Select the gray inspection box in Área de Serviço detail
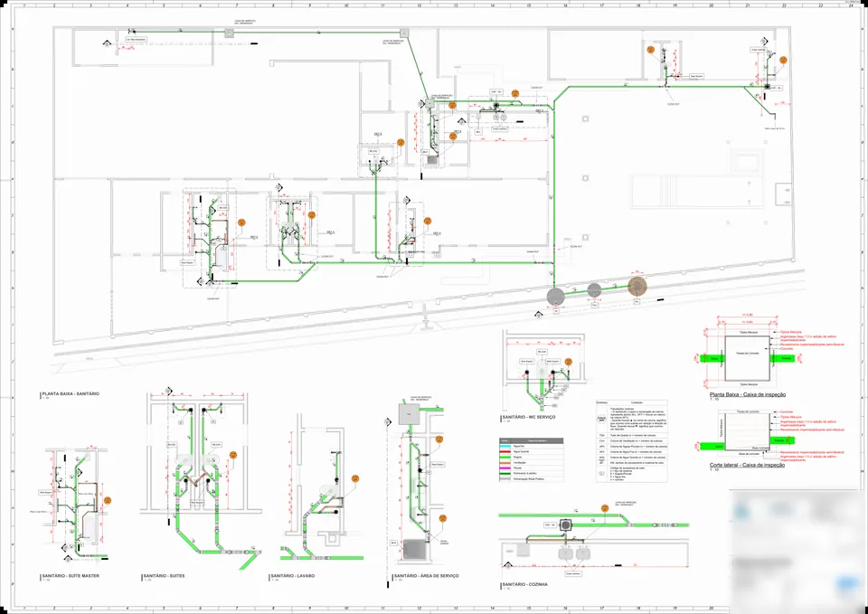The width and height of the screenshot is (868, 614). 409,414
